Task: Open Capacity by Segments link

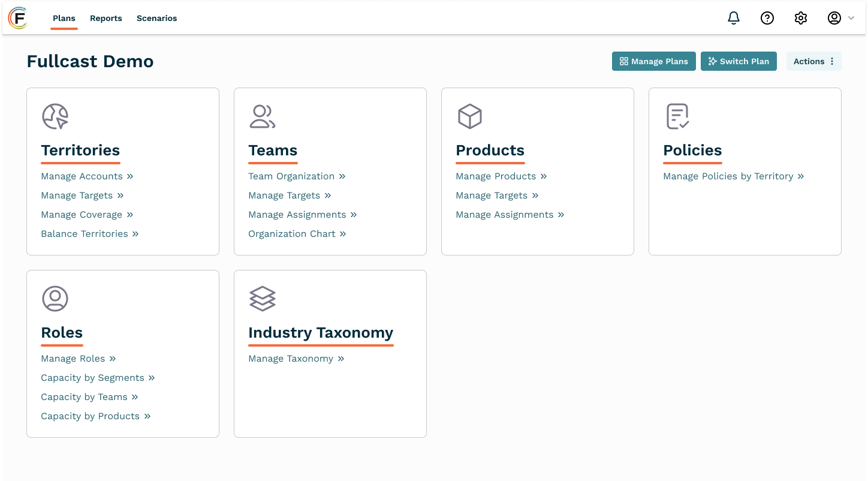Action: (x=98, y=378)
